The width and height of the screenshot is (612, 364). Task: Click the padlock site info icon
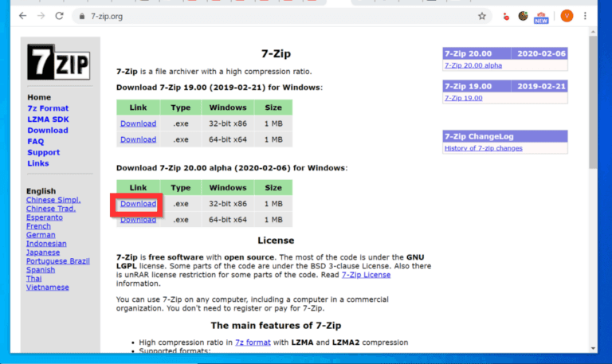click(x=80, y=16)
